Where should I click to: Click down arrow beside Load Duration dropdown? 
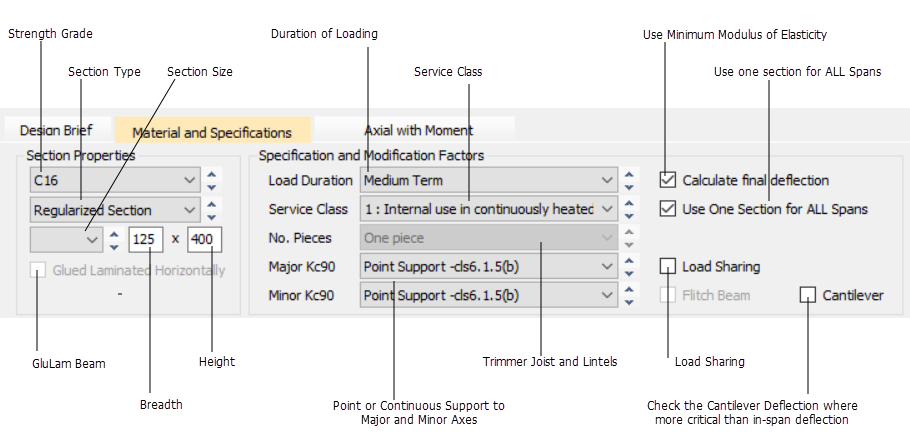(628, 187)
